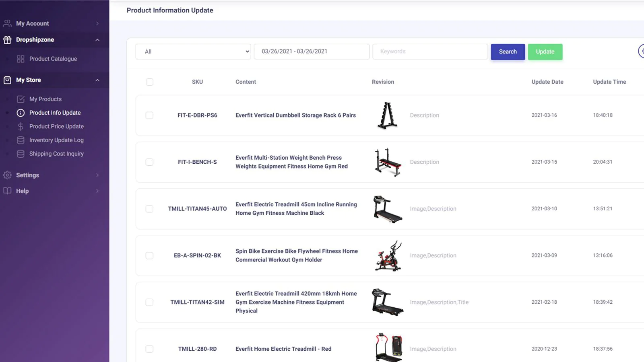Click the date range field
Image resolution: width=644 pixels, height=362 pixels.
pyautogui.click(x=312, y=51)
